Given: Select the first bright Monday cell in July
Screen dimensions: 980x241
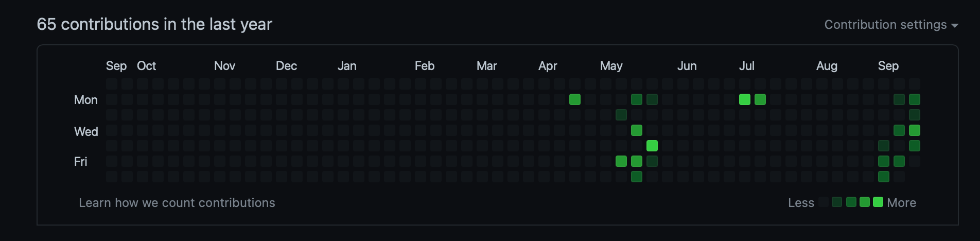Looking at the screenshot, I should [x=745, y=99].
